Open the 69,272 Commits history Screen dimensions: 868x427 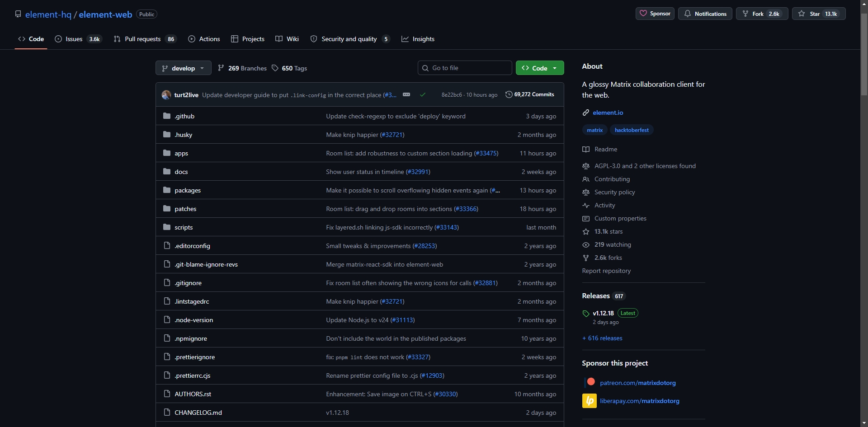[530, 94]
